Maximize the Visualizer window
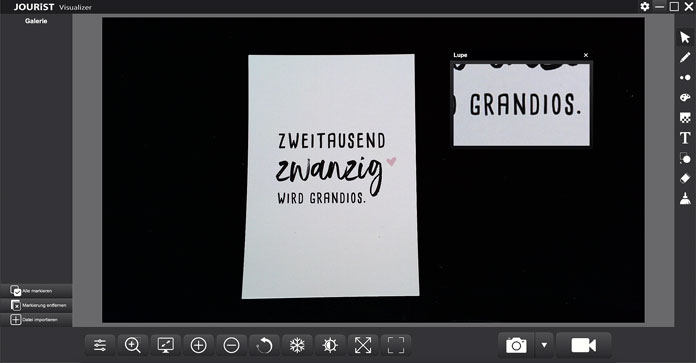 [x=674, y=6]
